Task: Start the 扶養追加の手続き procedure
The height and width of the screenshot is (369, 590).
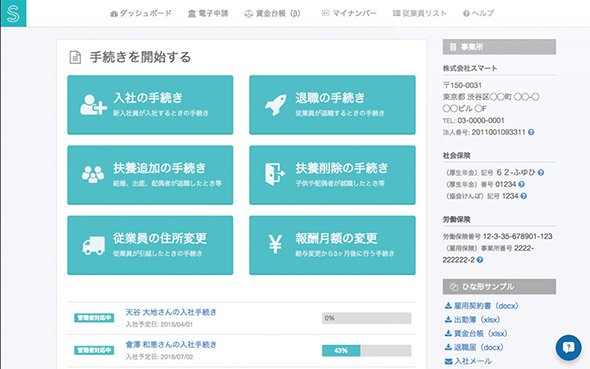Action: tap(150, 175)
